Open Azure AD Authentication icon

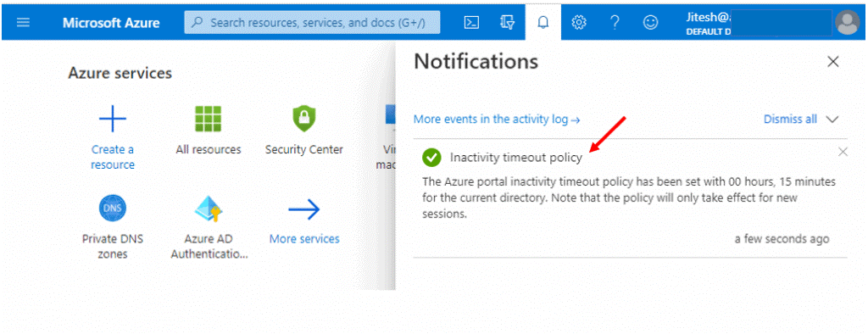tap(209, 209)
